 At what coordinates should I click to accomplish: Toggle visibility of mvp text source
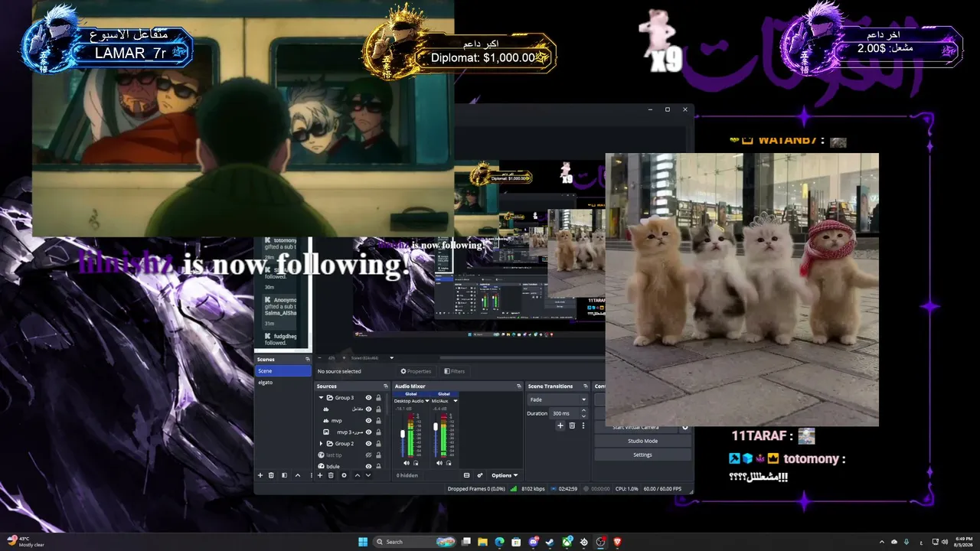[368, 421]
